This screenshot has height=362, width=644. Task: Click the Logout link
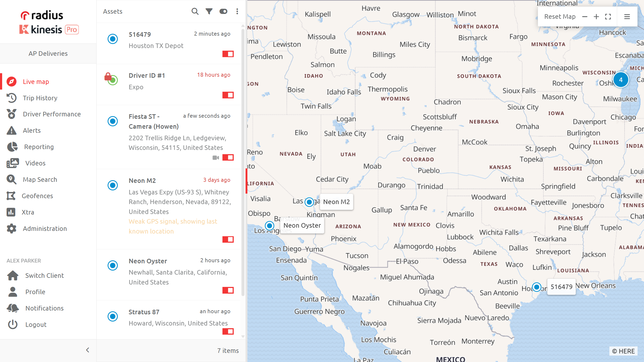click(x=36, y=324)
